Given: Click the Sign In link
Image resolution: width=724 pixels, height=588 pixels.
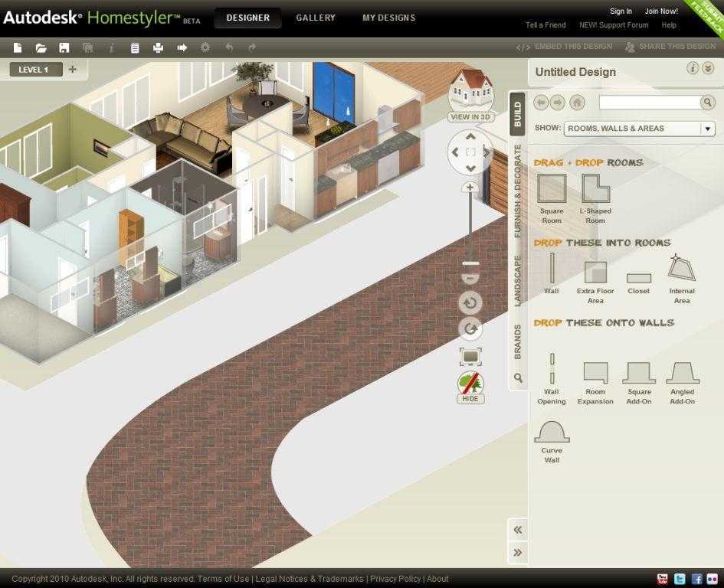Looking at the screenshot, I should tap(621, 11).
